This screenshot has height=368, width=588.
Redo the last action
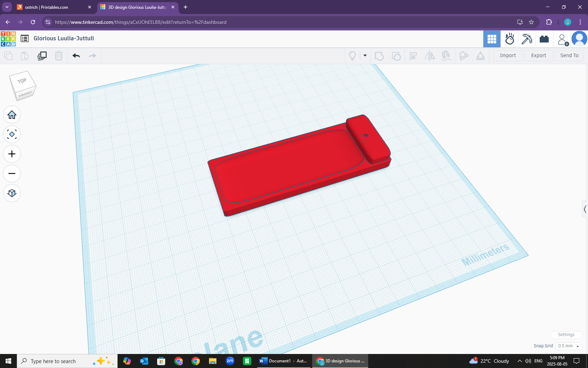[92, 56]
